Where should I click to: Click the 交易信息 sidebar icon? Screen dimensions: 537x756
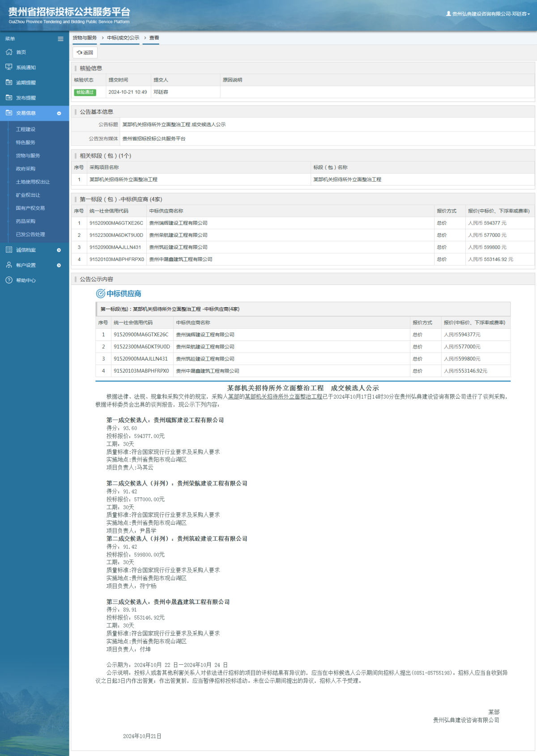(x=9, y=113)
